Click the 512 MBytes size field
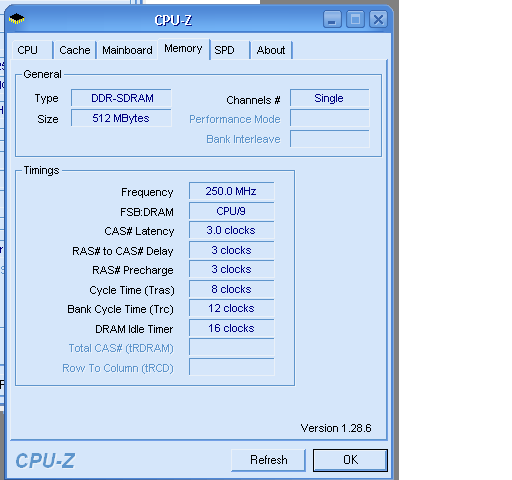Image resolution: width=512 pixels, height=480 pixels. (121, 118)
